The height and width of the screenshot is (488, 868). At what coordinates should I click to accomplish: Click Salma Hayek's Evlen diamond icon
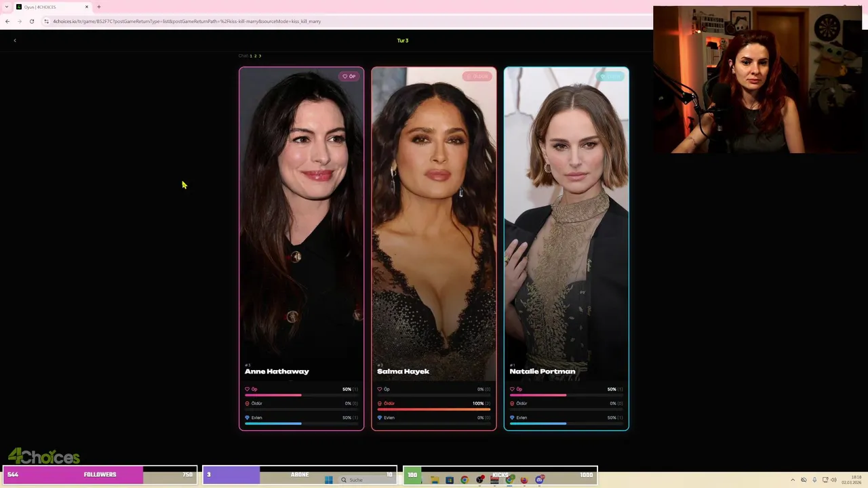(380, 418)
